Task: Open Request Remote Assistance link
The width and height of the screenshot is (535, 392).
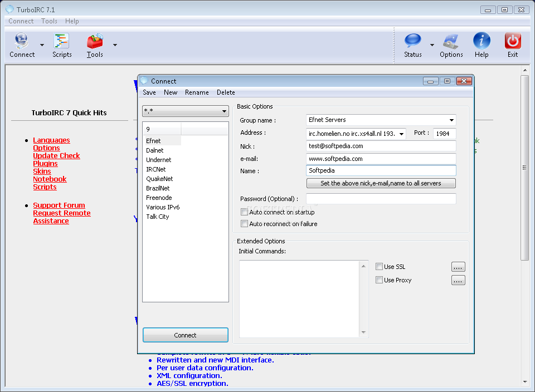Action: pos(62,217)
